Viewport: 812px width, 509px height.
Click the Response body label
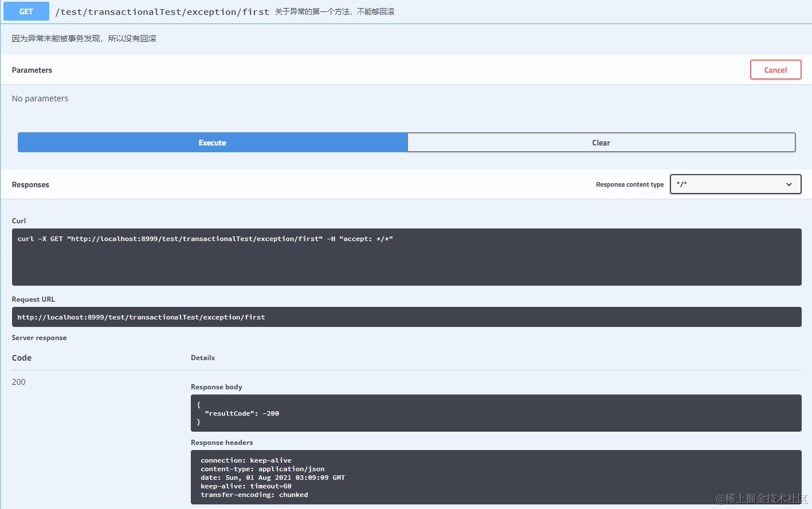click(x=217, y=387)
